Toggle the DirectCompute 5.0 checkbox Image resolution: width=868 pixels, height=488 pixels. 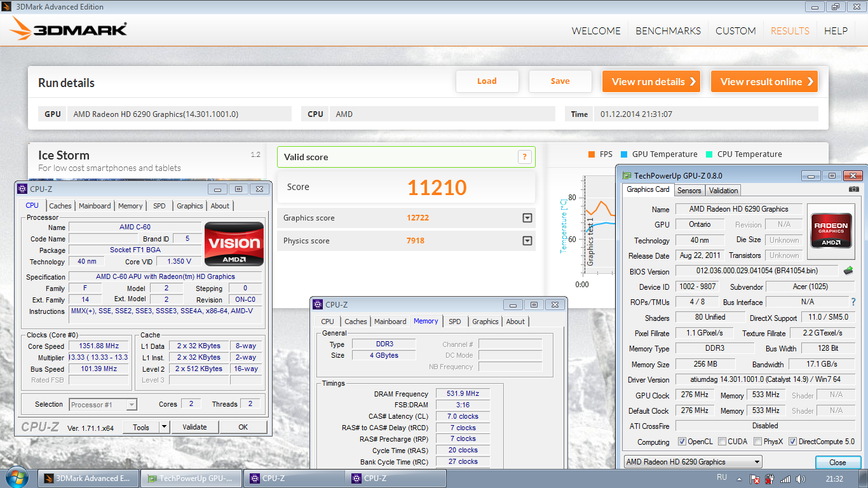792,442
